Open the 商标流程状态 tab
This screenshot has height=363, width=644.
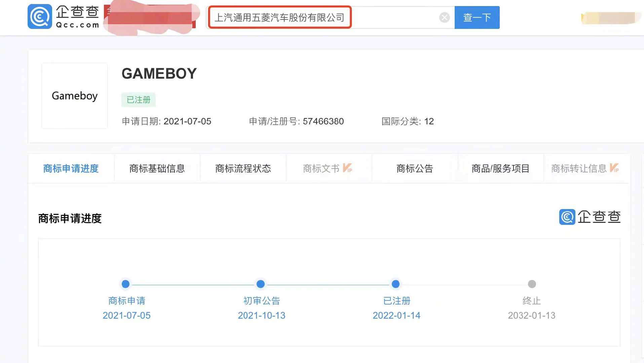point(243,168)
